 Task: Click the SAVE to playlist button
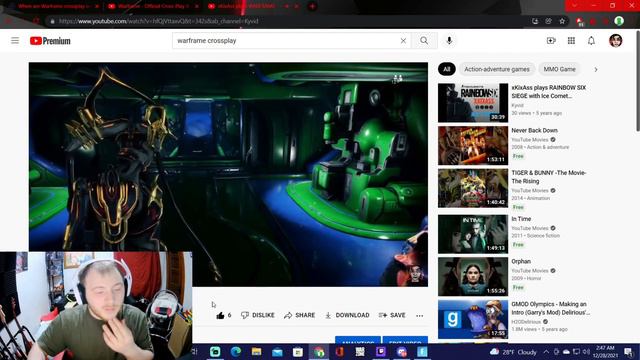[x=392, y=315]
